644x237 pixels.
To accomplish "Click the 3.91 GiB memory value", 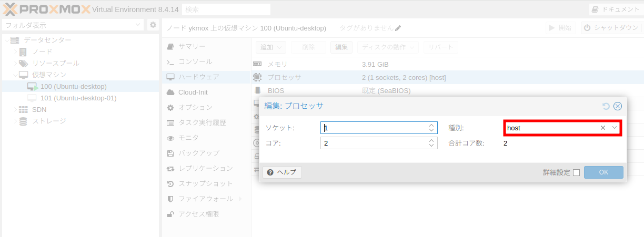I will (375, 64).
